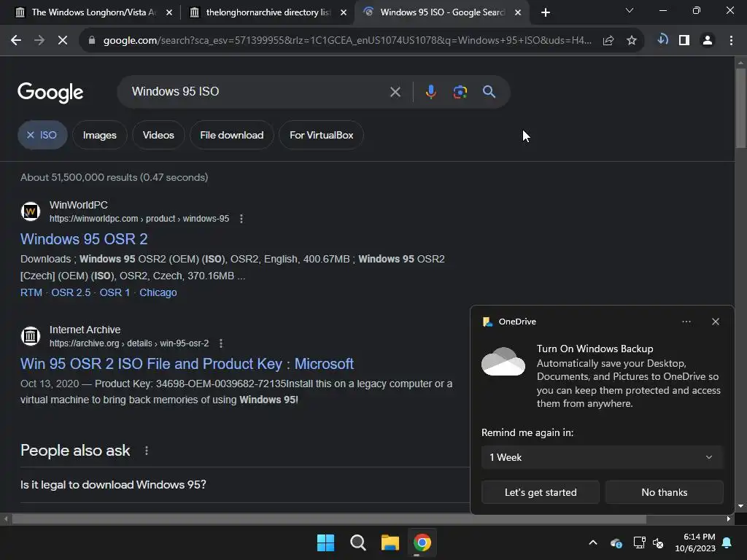Start voice search with microphone
Screen dimensions: 747x560
click(x=430, y=92)
